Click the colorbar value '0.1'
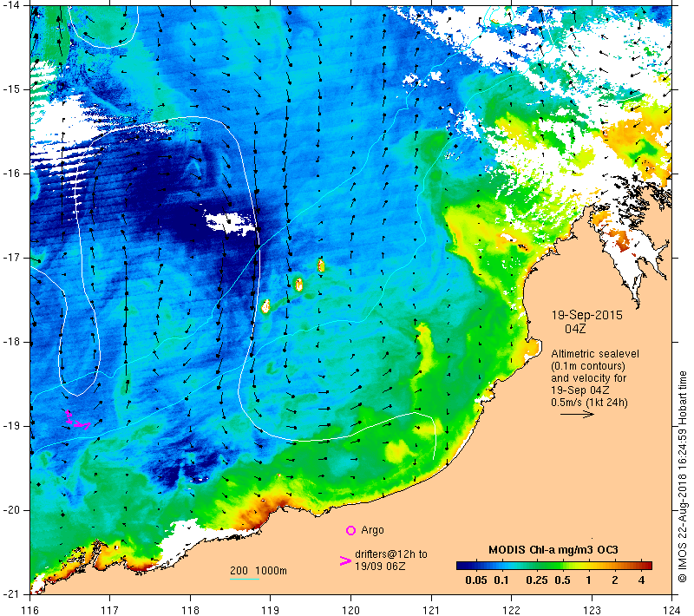 (501, 580)
